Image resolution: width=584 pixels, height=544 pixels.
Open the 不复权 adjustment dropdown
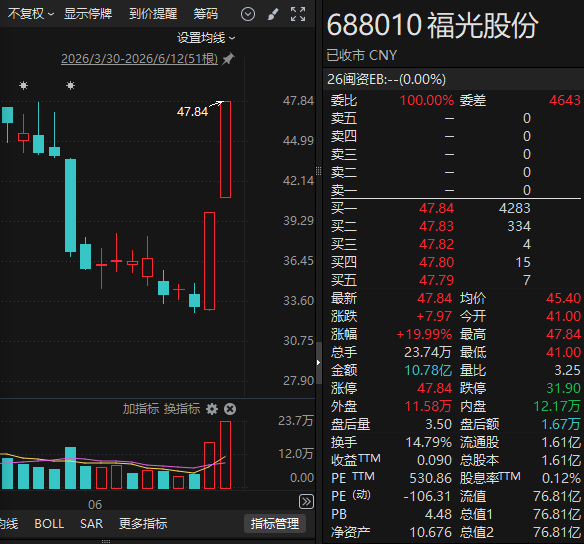[x=31, y=14]
